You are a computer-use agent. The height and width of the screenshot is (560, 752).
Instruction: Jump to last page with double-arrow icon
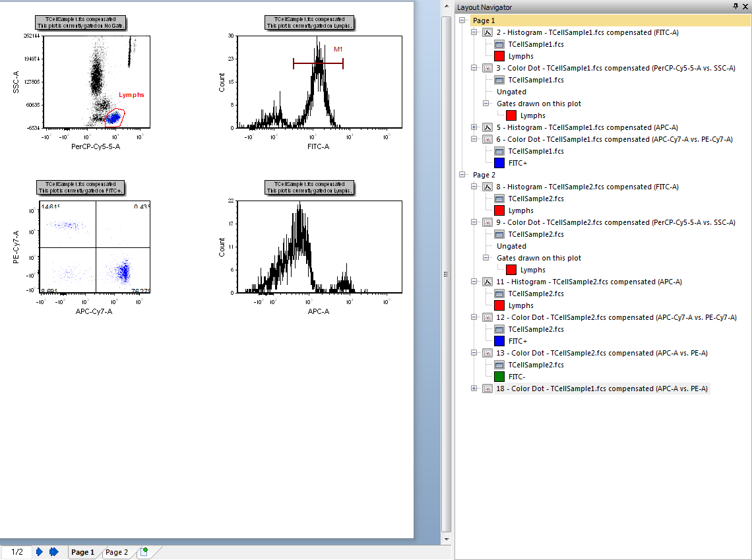pyautogui.click(x=54, y=552)
